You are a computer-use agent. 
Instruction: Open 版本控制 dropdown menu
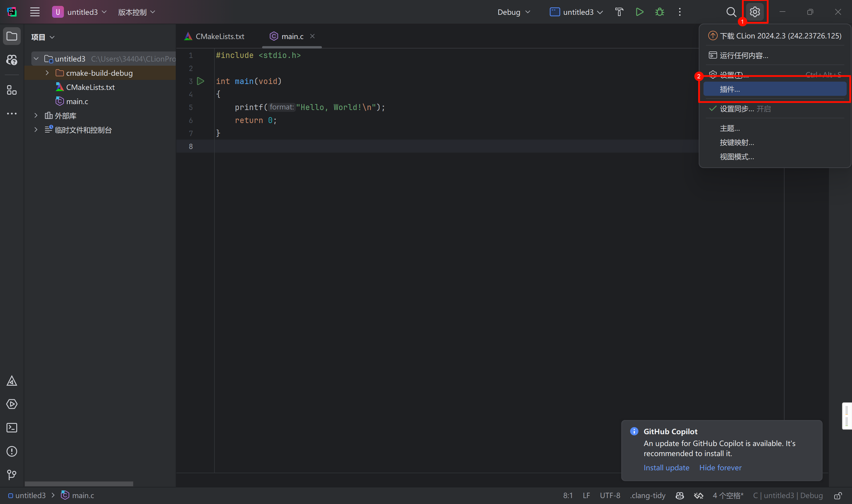click(x=136, y=12)
